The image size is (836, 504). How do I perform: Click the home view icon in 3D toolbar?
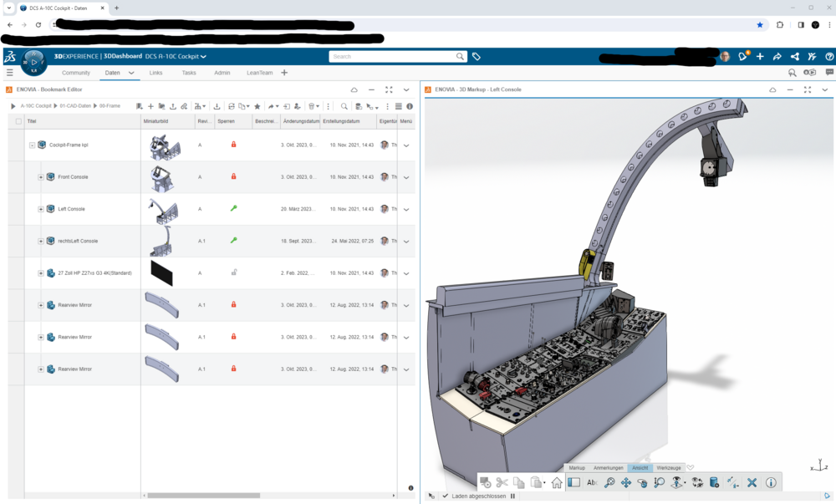coord(557,482)
